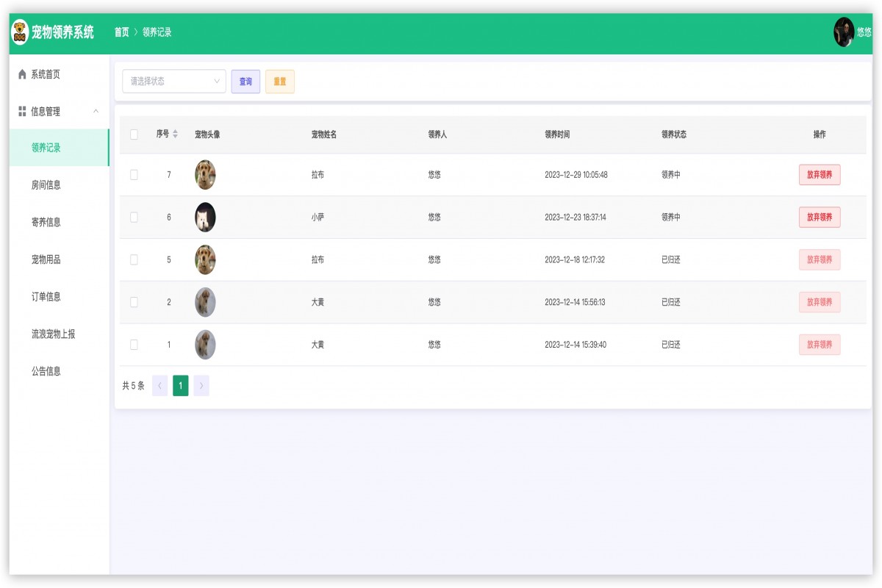
Task: Switch to 房间信息 in the sidebar
Action: point(44,184)
